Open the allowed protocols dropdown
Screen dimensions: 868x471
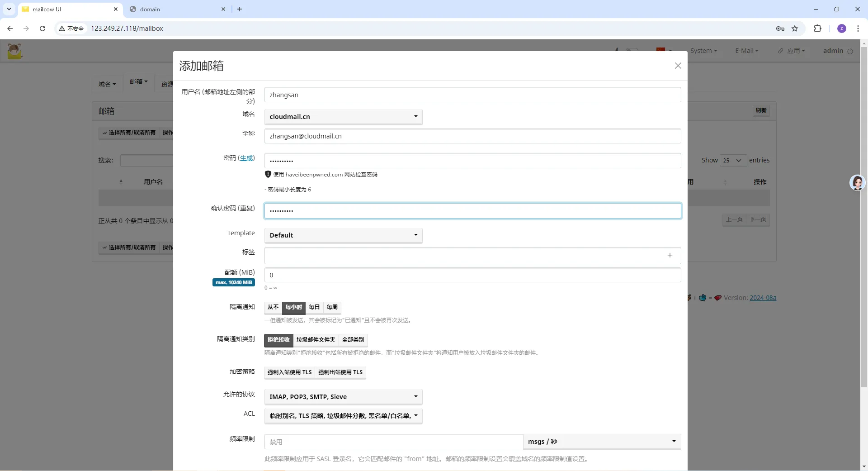point(344,397)
